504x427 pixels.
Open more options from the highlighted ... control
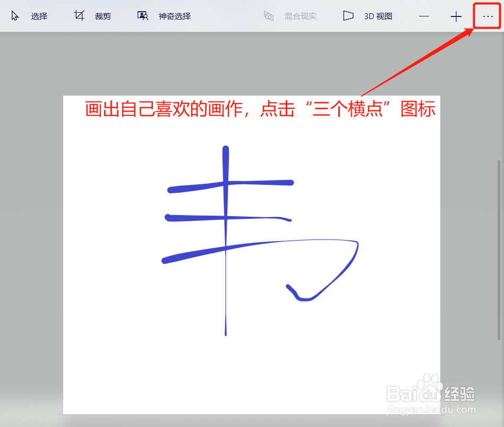(486, 16)
